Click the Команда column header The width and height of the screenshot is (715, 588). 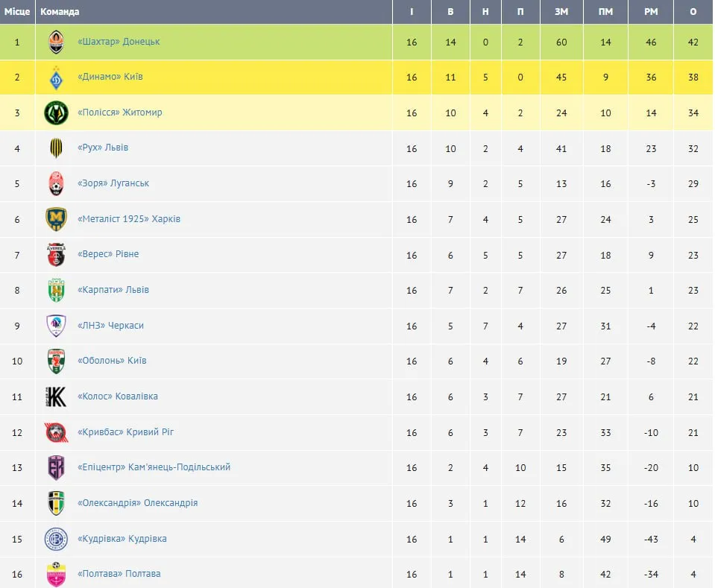60,12
